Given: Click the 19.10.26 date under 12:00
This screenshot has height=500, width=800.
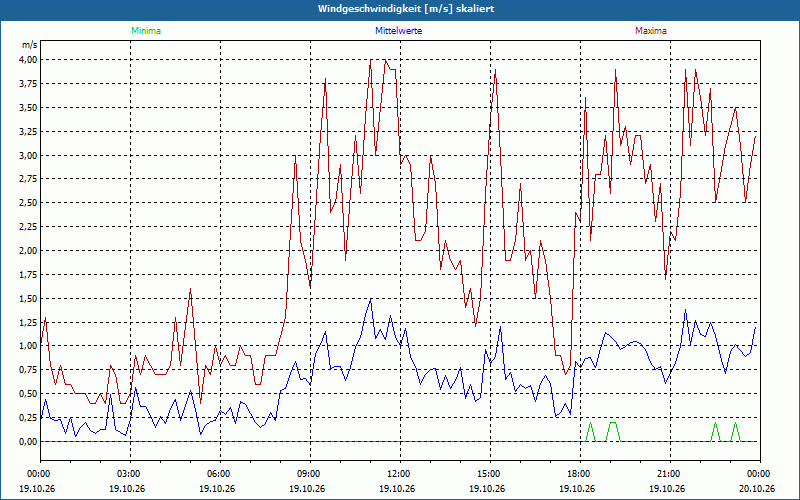Looking at the screenshot, I should [397, 488].
